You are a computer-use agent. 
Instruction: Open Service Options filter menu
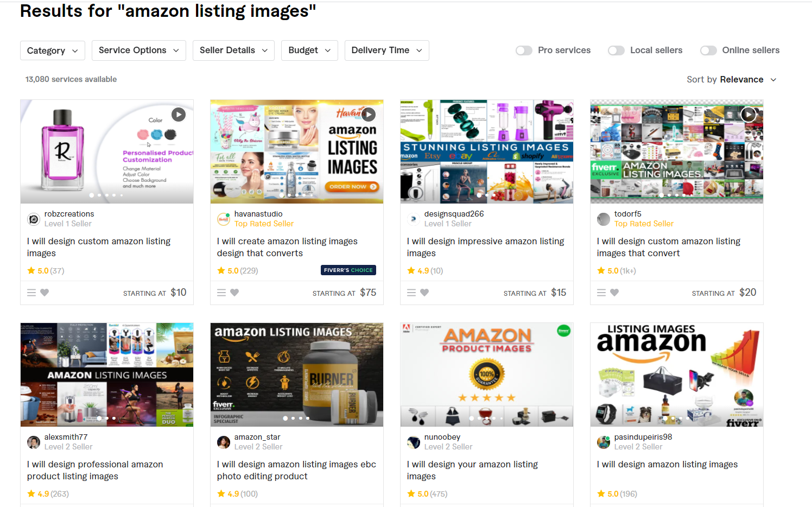pyautogui.click(x=139, y=50)
